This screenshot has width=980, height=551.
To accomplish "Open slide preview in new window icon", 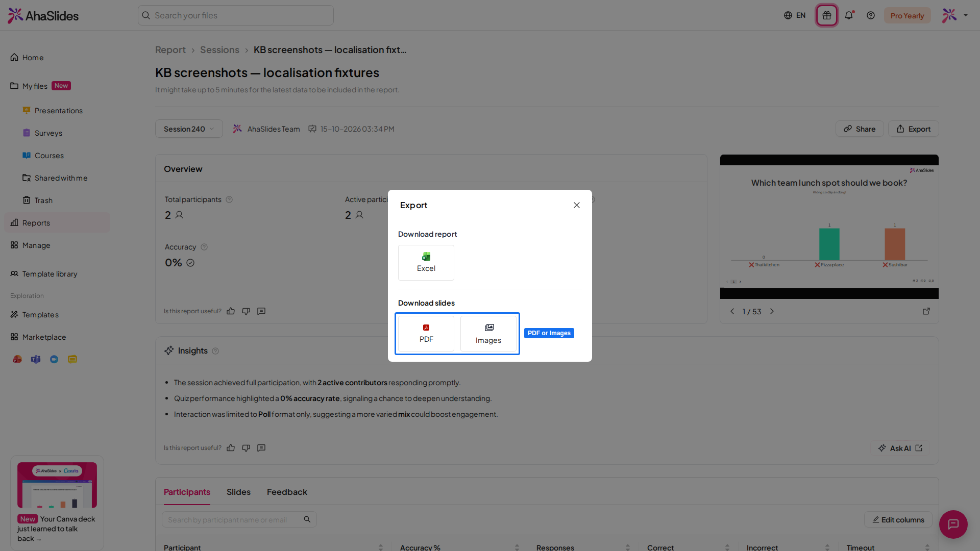I will [926, 311].
